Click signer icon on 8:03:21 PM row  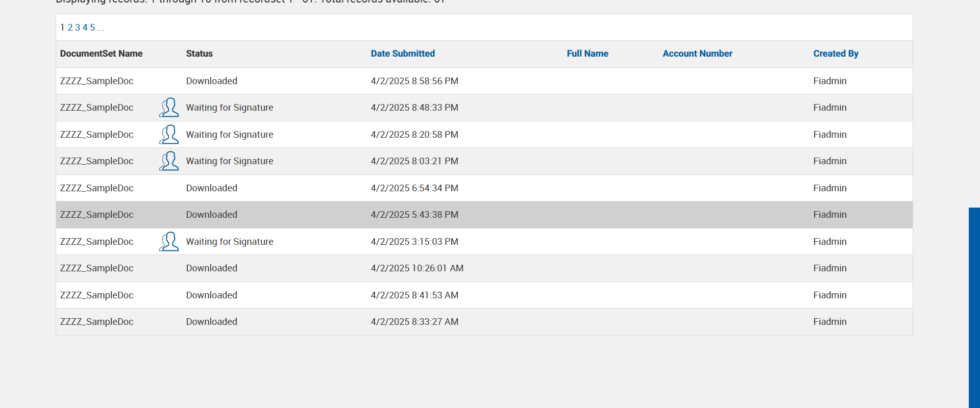click(x=169, y=161)
